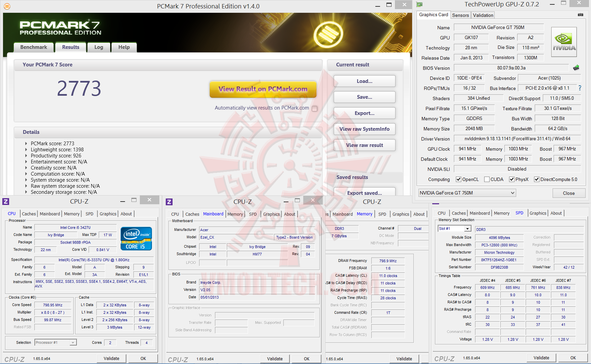This screenshot has height=364, width=591.
Task: Open the NVIDIA GeForce GT 750M card dropdown
Action: [x=467, y=193]
